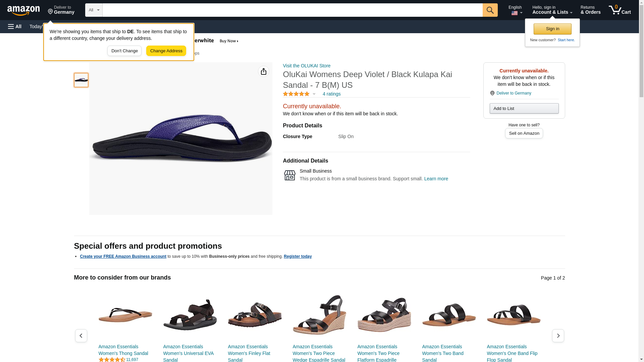Viewport: 644px width, 362px height.
Task: Open the search category All dropdown
Action: [94, 10]
